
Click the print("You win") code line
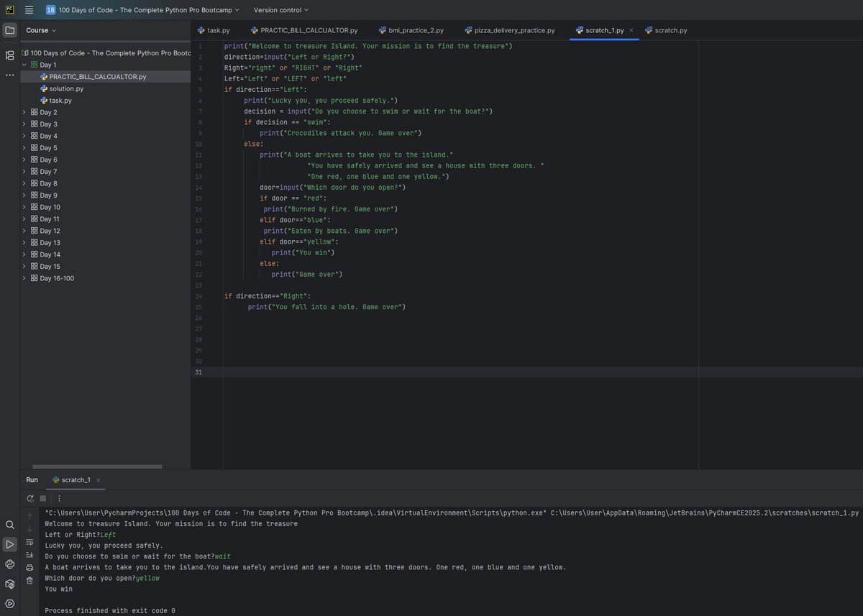pyautogui.click(x=303, y=252)
